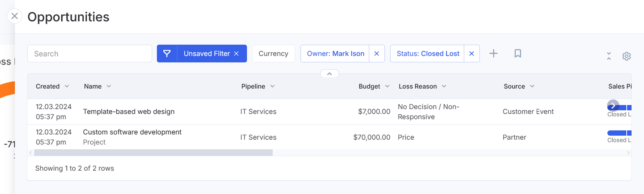Collapse the filter bar chevron

click(x=329, y=74)
